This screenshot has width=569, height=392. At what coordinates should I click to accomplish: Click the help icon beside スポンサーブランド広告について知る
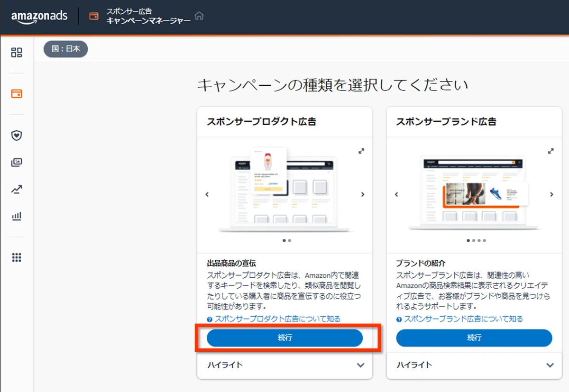[399, 319]
